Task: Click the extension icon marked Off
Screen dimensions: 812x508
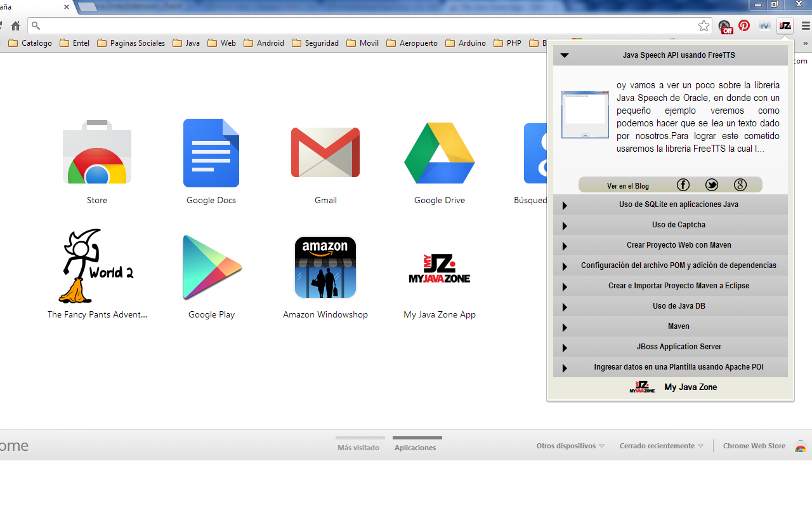Action: click(725, 26)
